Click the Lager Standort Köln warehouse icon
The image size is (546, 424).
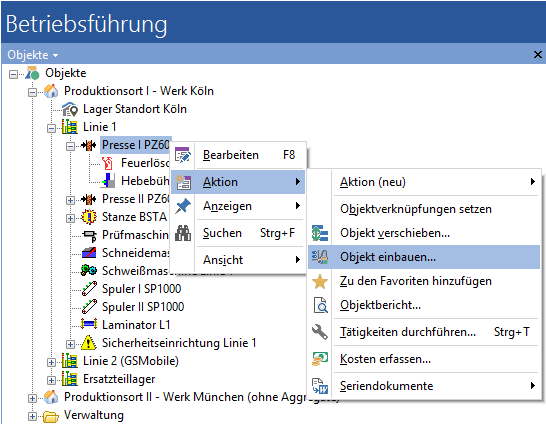[x=70, y=109]
